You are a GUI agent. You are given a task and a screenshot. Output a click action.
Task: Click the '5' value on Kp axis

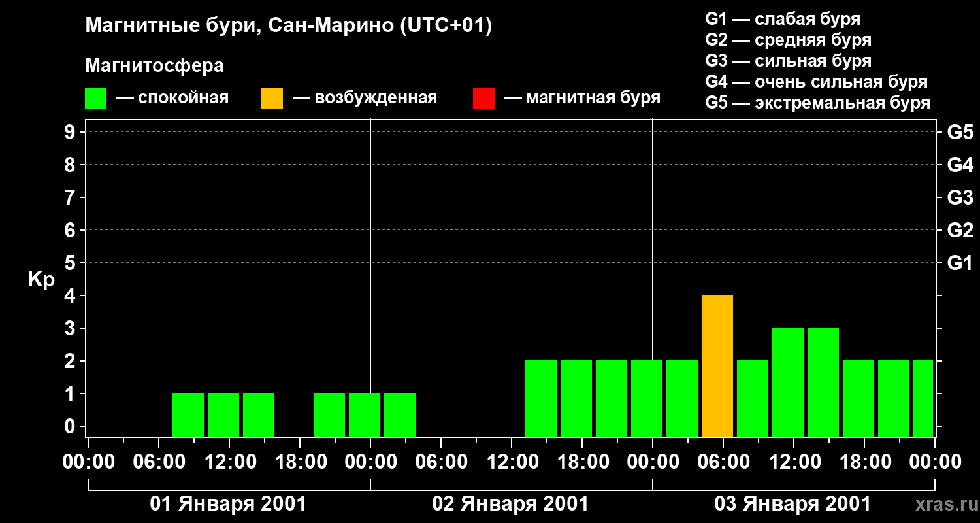point(71,263)
